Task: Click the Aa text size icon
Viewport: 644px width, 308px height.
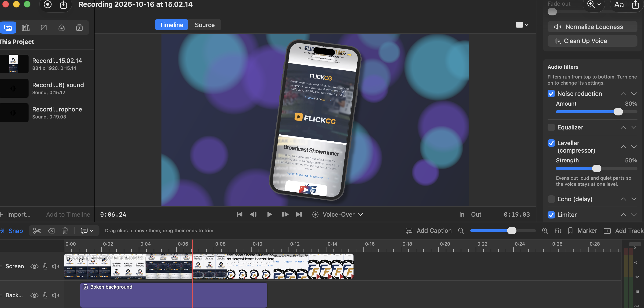Action: click(619, 4)
